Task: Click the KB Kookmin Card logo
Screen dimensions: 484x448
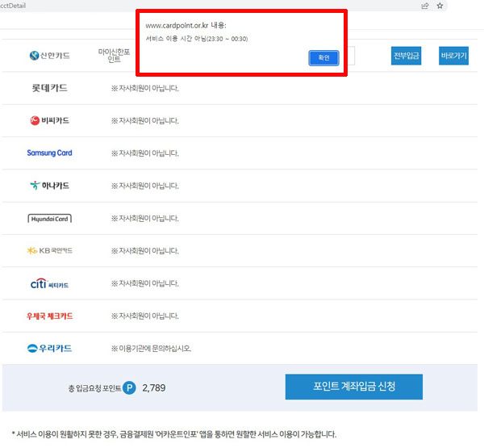Action: point(50,250)
